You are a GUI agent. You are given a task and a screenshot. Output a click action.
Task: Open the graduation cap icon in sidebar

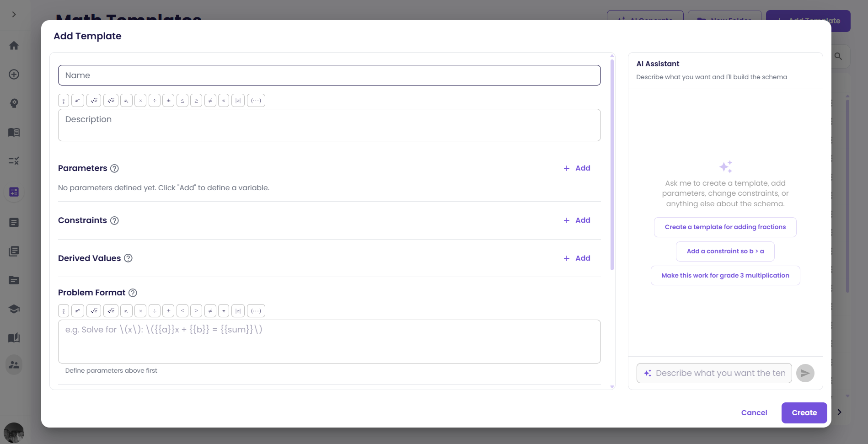[x=14, y=309]
